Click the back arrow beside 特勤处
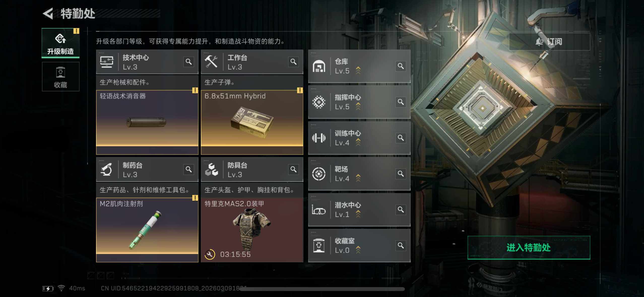Image resolution: width=644 pixels, height=297 pixels. (x=48, y=14)
